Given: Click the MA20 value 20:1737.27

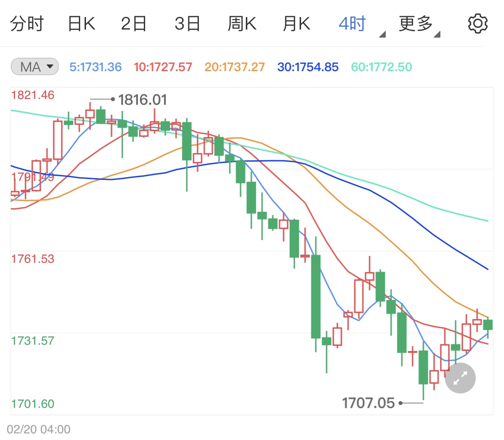Looking at the screenshot, I should [x=235, y=67].
